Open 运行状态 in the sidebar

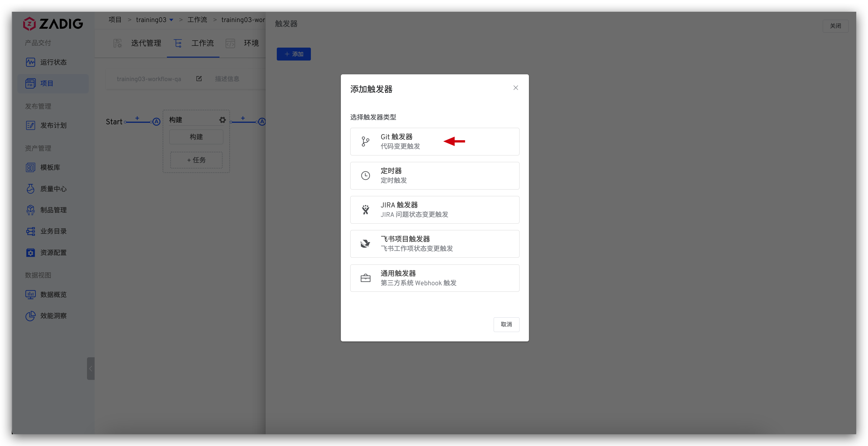pyautogui.click(x=53, y=62)
